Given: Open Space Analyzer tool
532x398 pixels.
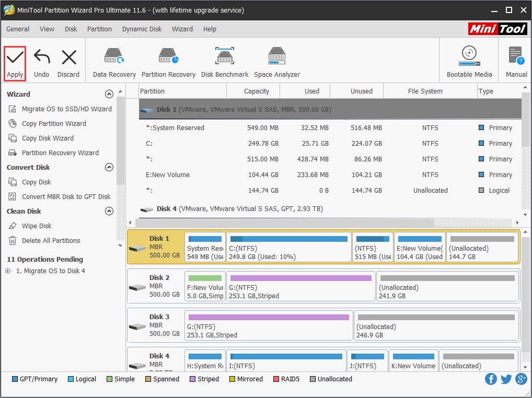Looking at the screenshot, I should [x=277, y=63].
